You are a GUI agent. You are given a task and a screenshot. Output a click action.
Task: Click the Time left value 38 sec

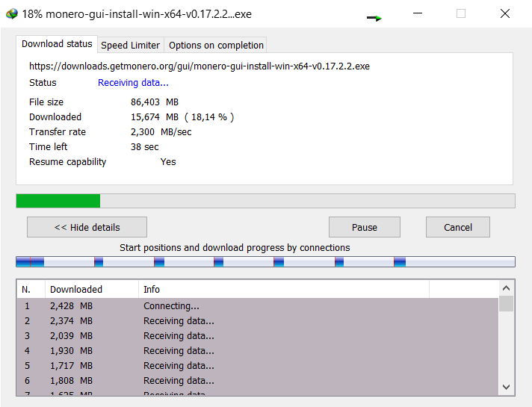tap(145, 147)
